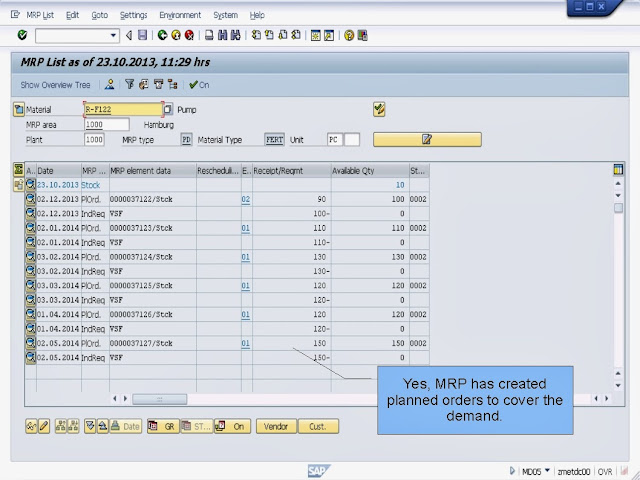Click magnifier detail icon for PlOrd 0000037124 row
This screenshot has width=640, height=480.
pos(31,257)
